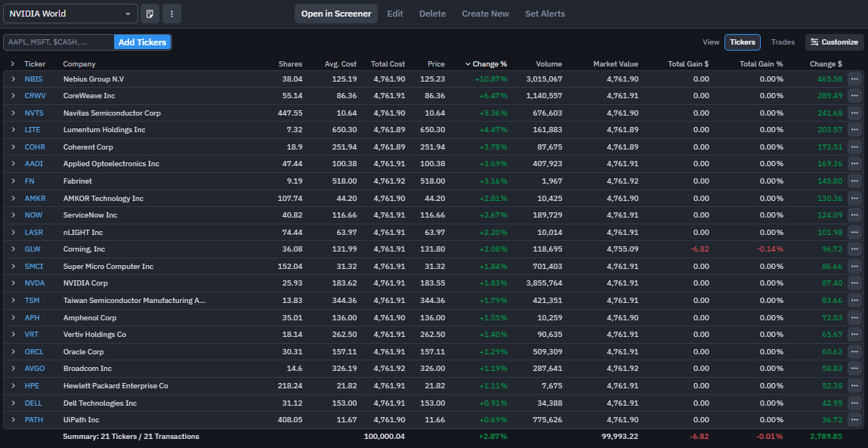Open the row actions menu for NVDA
The width and height of the screenshot is (868, 448).
[x=854, y=283]
